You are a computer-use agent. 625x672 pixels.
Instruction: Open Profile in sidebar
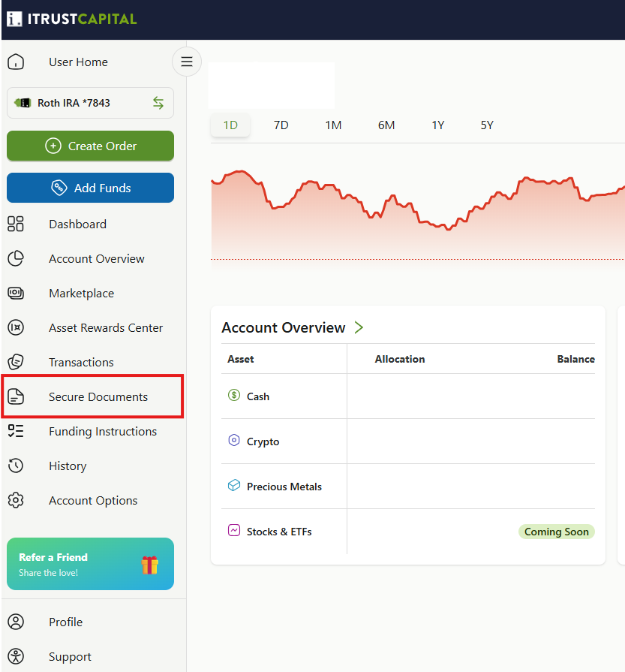(x=65, y=622)
